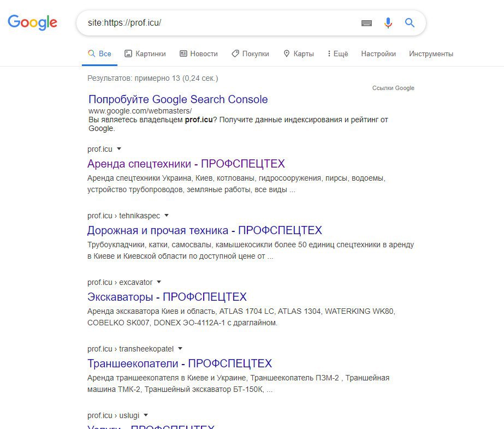
Task: Expand dropdown arrow next to transheekopatel
Action: [x=180, y=348]
